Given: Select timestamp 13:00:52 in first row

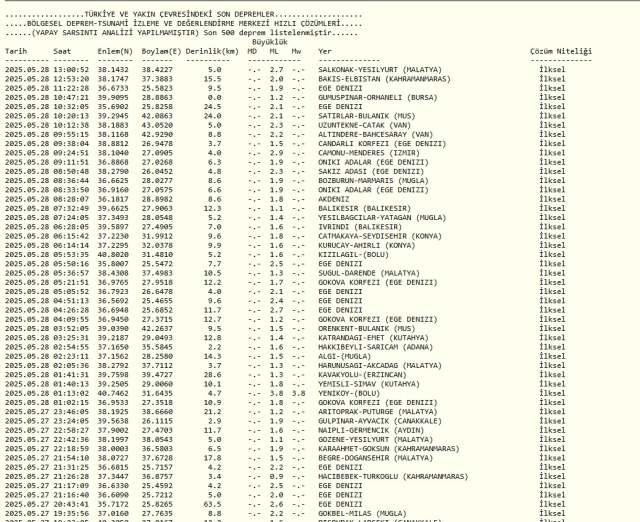Looking at the screenshot, I should [x=71, y=70].
